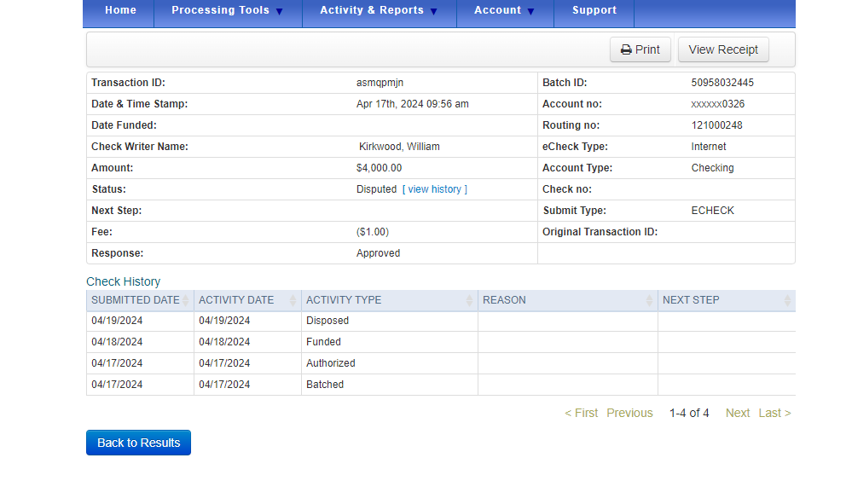Select the Disputed status text

pos(377,189)
